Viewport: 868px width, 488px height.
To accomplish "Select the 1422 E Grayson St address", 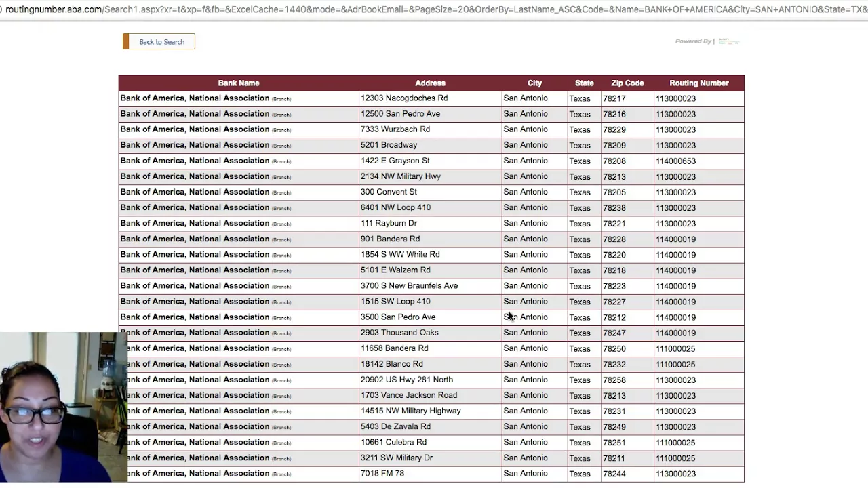I will click(395, 161).
